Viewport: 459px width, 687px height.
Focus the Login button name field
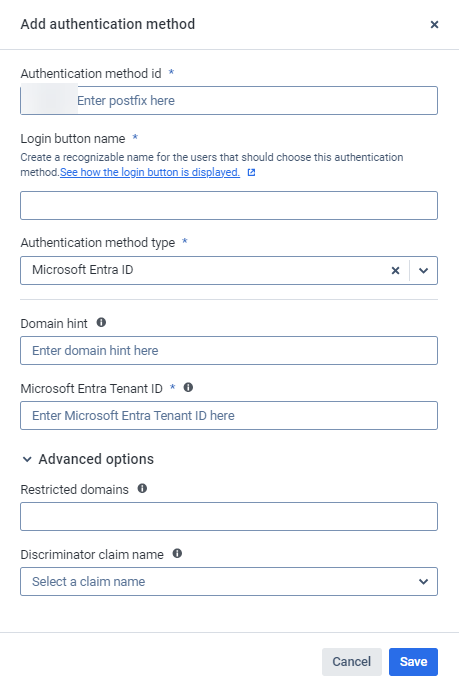point(229,205)
